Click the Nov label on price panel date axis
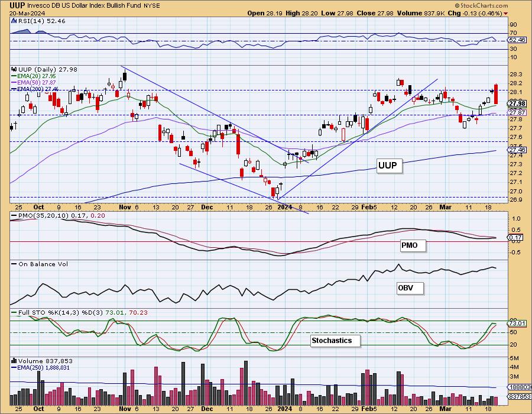 pos(125,207)
